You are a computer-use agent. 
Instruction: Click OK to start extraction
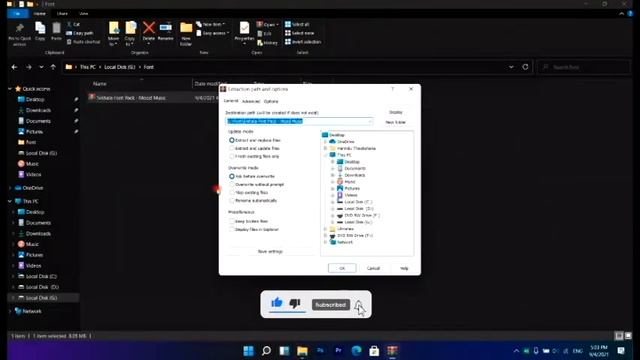342,268
